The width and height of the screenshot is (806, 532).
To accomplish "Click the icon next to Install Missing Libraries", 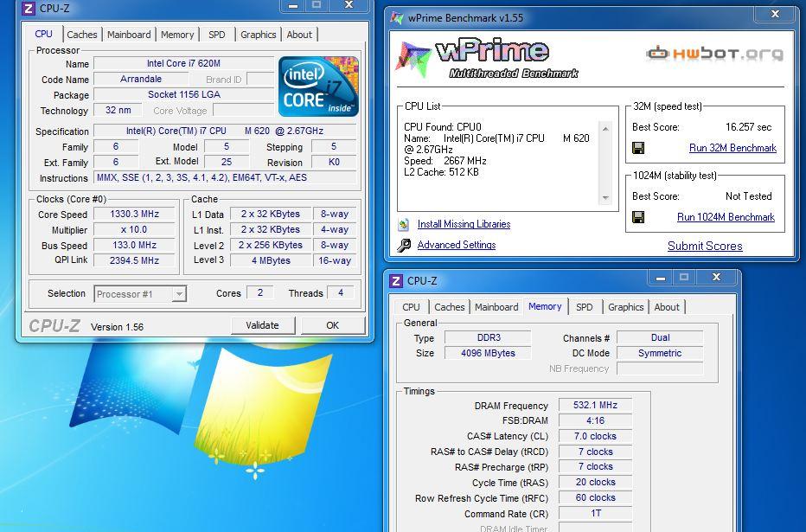I will pos(404,225).
